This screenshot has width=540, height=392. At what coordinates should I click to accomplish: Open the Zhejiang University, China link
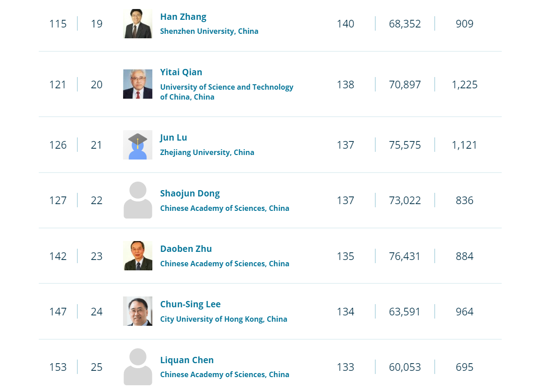pos(207,152)
